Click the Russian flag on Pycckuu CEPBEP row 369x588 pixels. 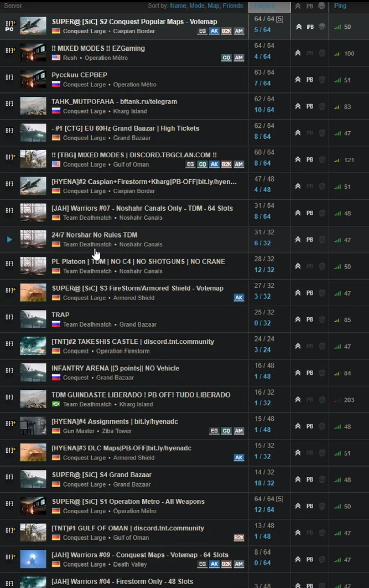(x=56, y=84)
